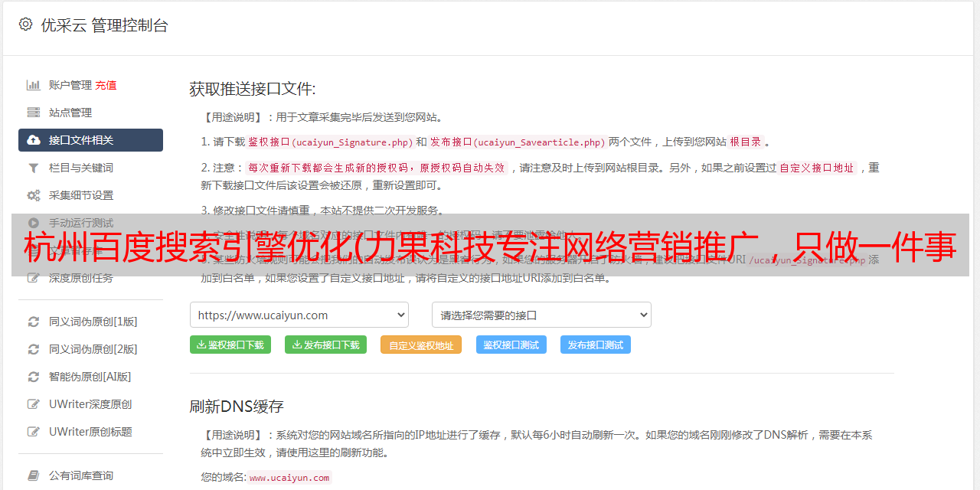Click the 根目录 highlighted text
Viewport: 980px width, 490px height.
(746, 142)
